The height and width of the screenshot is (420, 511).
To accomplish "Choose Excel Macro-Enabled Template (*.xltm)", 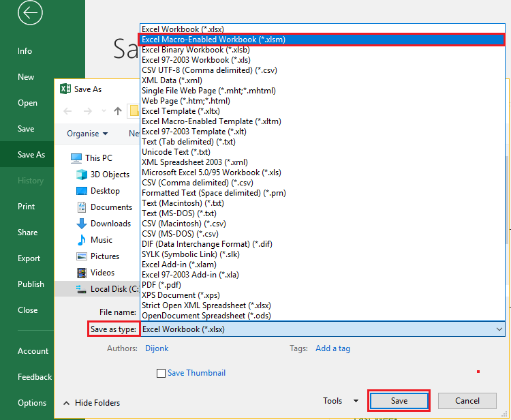I will click(x=323, y=121).
